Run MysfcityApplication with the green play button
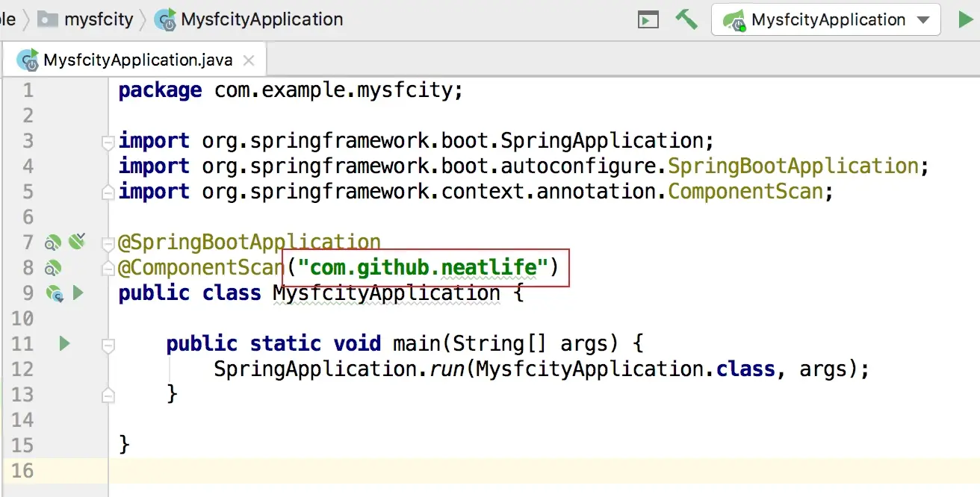 966,19
